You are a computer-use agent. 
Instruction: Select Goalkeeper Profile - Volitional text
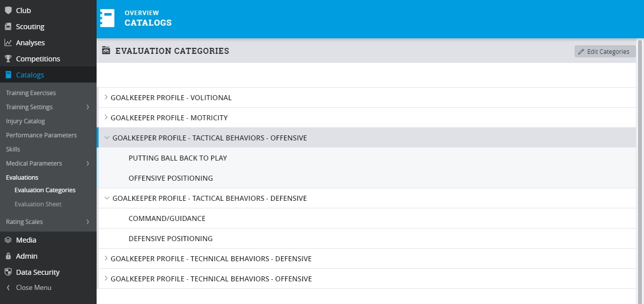point(171,98)
